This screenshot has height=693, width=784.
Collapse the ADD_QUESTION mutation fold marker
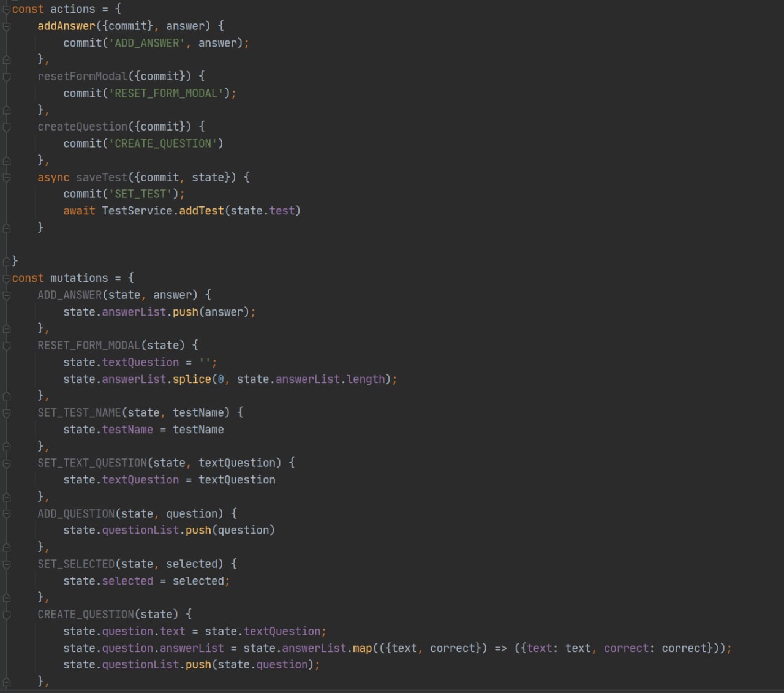(7, 514)
